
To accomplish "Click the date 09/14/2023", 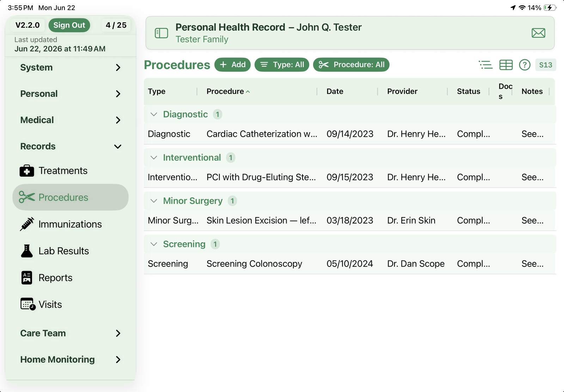I will (350, 134).
